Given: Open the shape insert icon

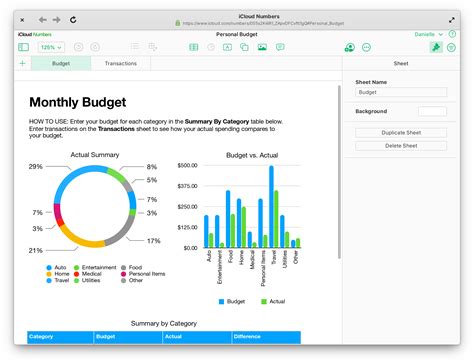Looking at the screenshot, I should (244, 47).
